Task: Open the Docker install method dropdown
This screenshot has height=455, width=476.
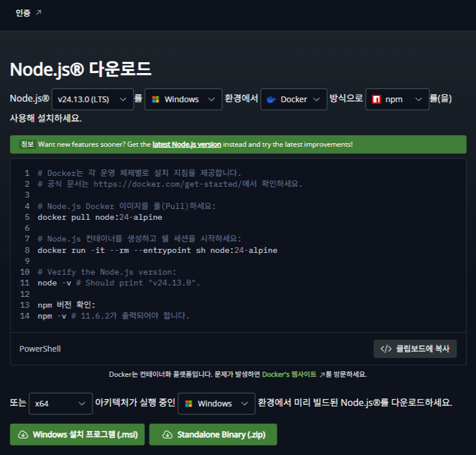Action: [293, 99]
